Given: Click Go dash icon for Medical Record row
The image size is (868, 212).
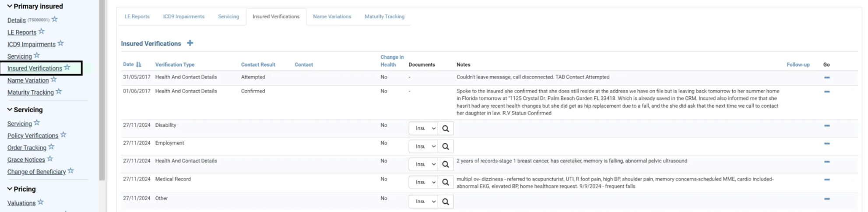Looking at the screenshot, I should pyautogui.click(x=826, y=180).
